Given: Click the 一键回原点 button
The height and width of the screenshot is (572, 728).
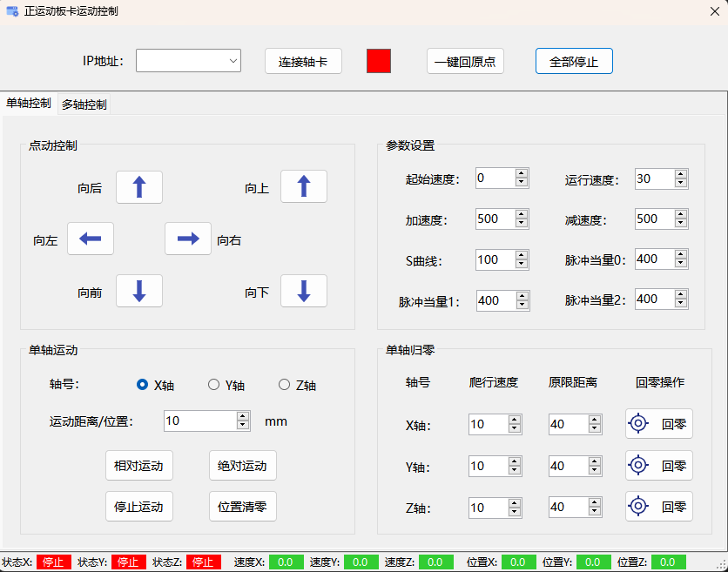Looking at the screenshot, I should coord(465,61).
